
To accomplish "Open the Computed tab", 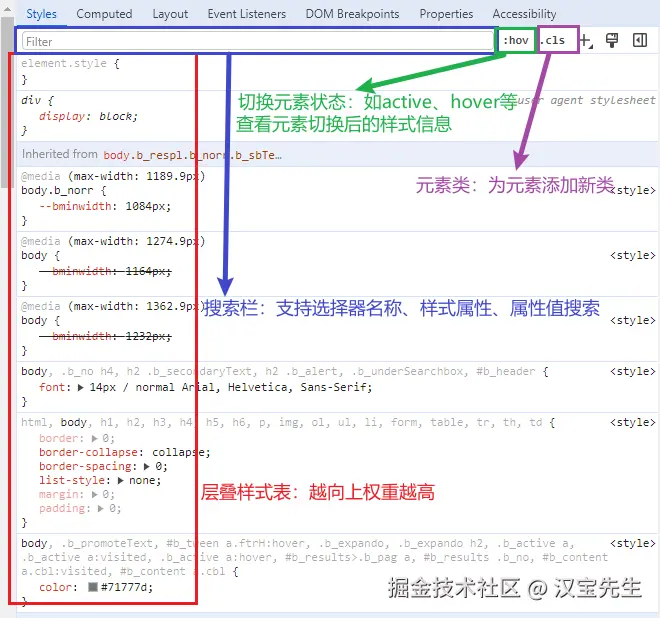I will point(104,14).
